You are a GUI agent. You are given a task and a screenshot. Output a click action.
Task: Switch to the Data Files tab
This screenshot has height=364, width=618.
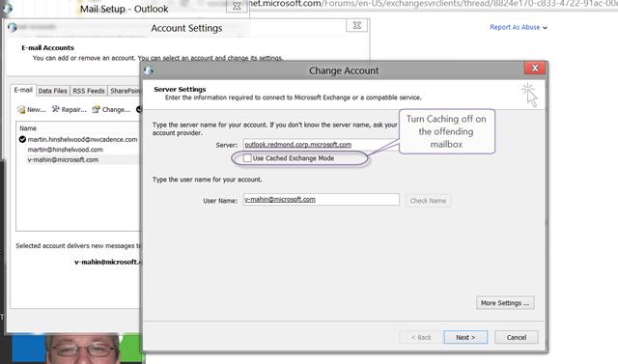pos(52,91)
